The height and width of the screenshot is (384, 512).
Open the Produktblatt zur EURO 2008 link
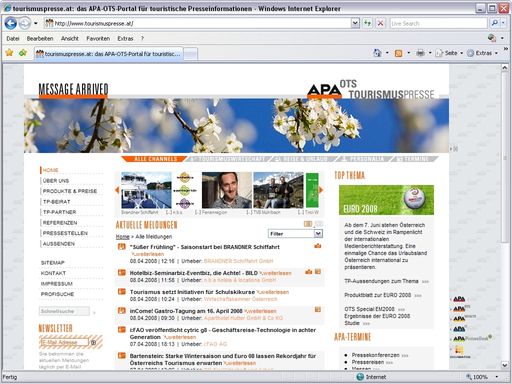click(378, 295)
